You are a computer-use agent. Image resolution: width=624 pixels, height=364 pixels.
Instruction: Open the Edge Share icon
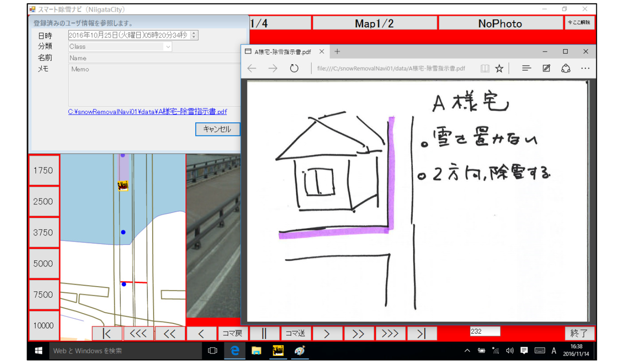pyautogui.click(x=566, y=68)
